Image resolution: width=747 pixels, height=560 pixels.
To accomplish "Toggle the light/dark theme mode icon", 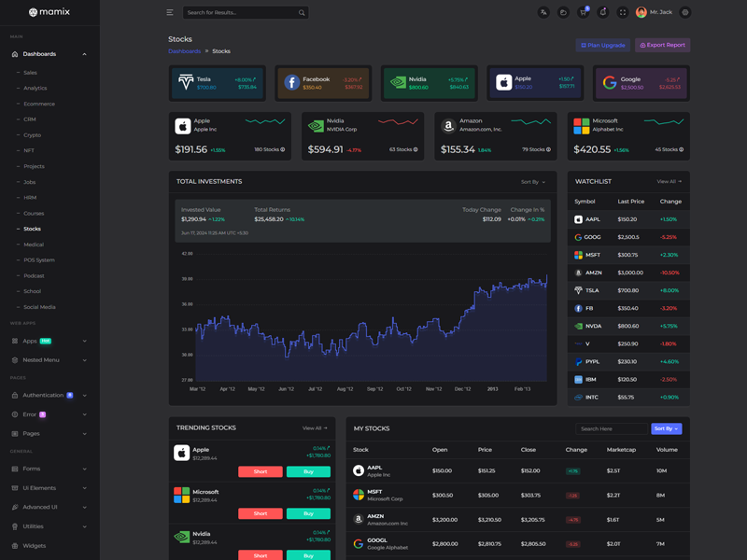I will (563, 12).
